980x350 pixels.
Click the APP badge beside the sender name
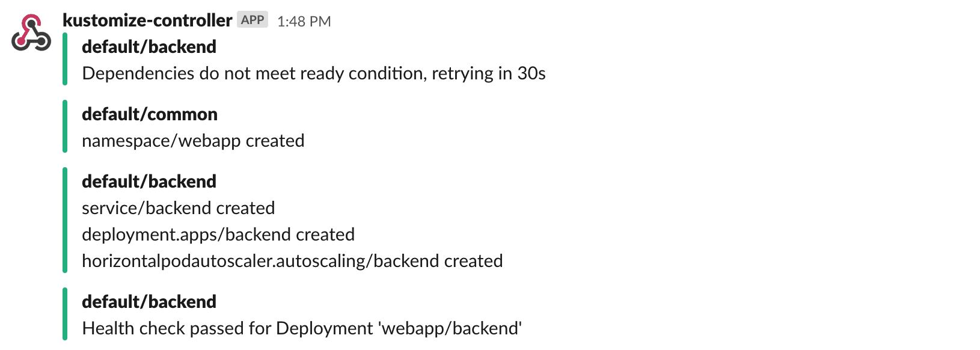coord(253,20)
